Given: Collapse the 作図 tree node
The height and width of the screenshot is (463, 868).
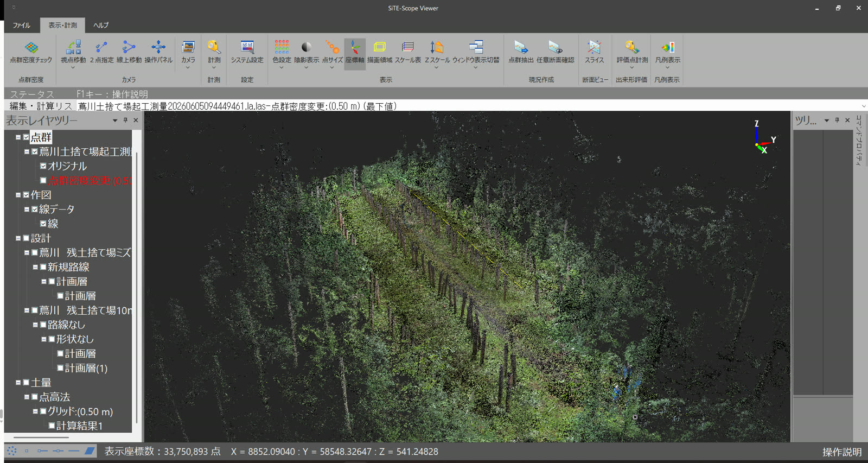Looking at the screenshot, I should [18, 195].
